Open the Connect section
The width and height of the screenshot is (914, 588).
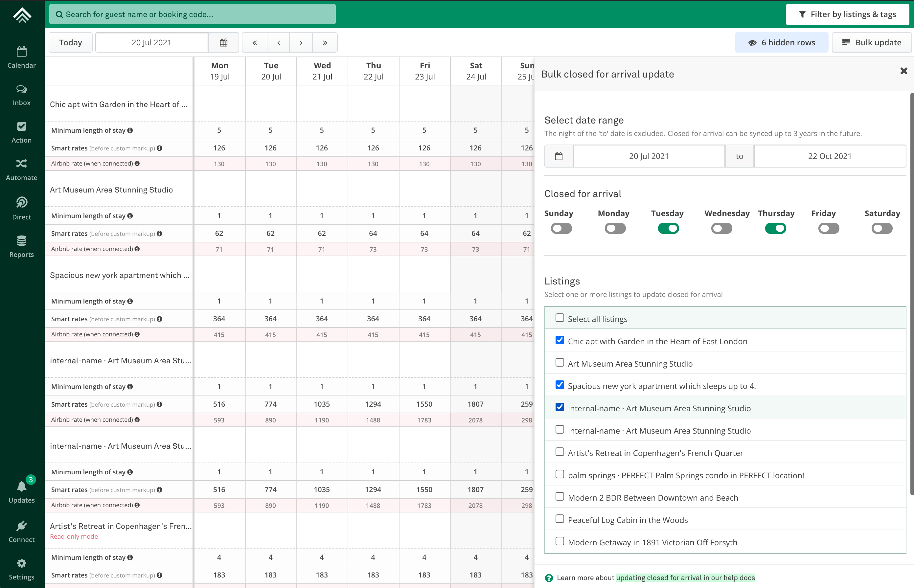pyautogui.click(x=22, y=531)
